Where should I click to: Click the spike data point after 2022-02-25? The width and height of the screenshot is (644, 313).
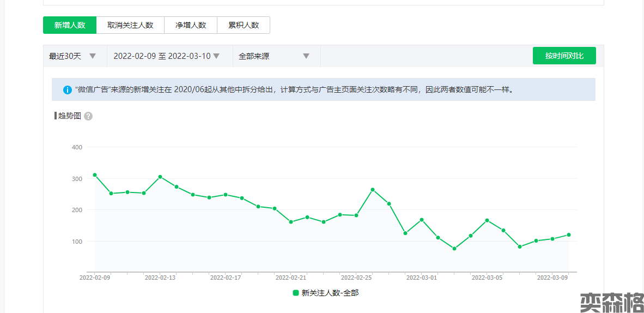tap(373, 190)
